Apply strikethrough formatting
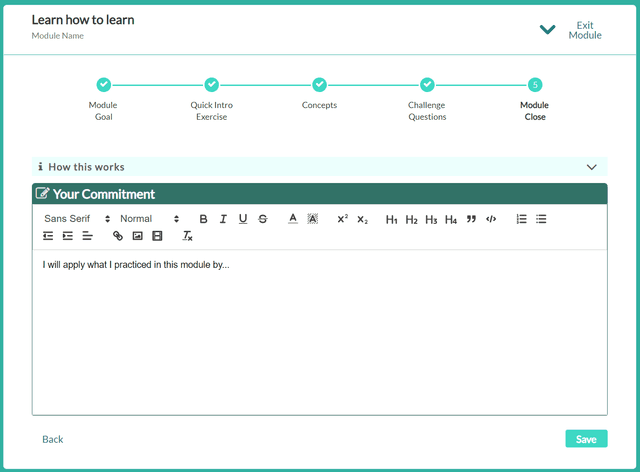640x472 pixels. [263, 219]
